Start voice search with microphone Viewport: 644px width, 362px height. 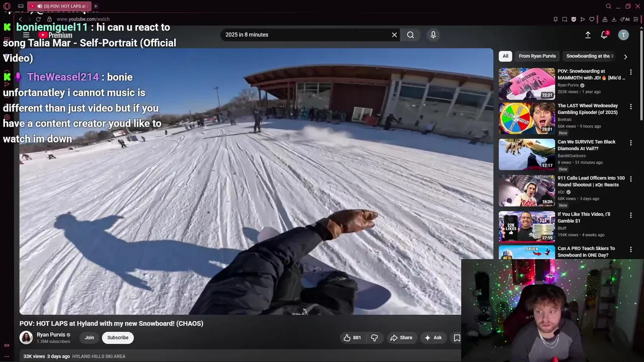click(x=433, y=35)
